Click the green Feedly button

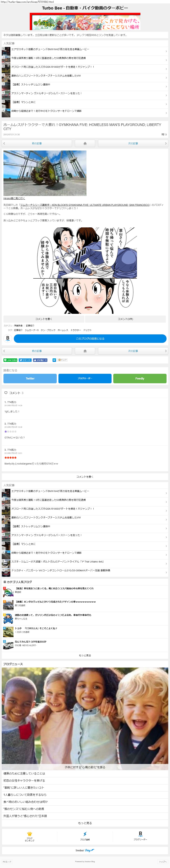click(140, 378)
